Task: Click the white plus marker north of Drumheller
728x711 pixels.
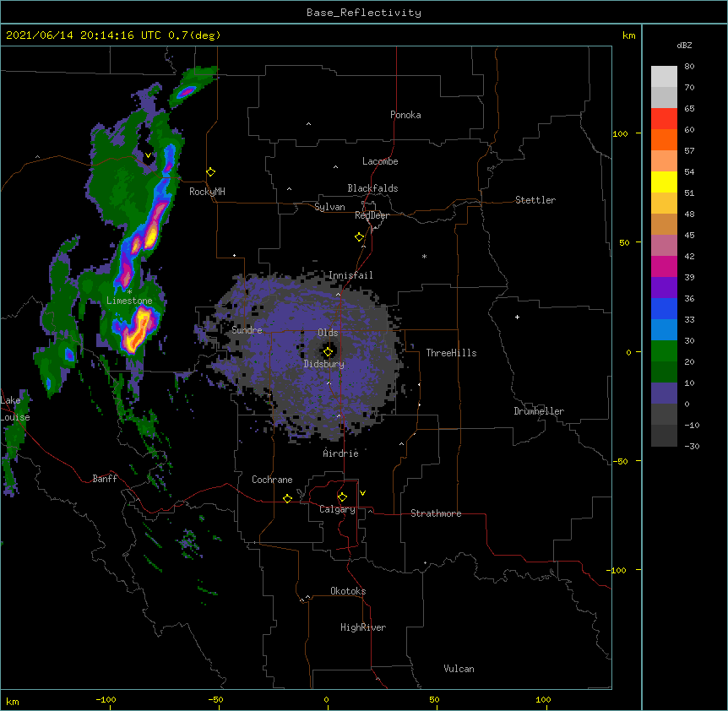Action: [517, 317]
